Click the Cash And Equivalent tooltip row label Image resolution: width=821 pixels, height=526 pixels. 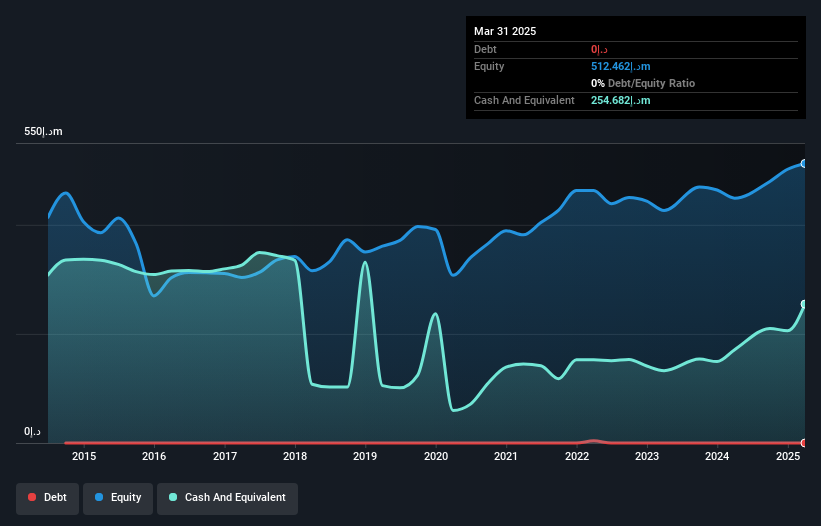coord(524,100)
